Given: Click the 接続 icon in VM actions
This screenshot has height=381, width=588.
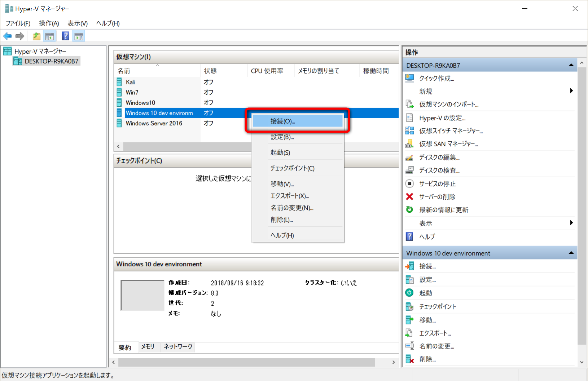Looking at the screenshot, I should coord(409,266).
